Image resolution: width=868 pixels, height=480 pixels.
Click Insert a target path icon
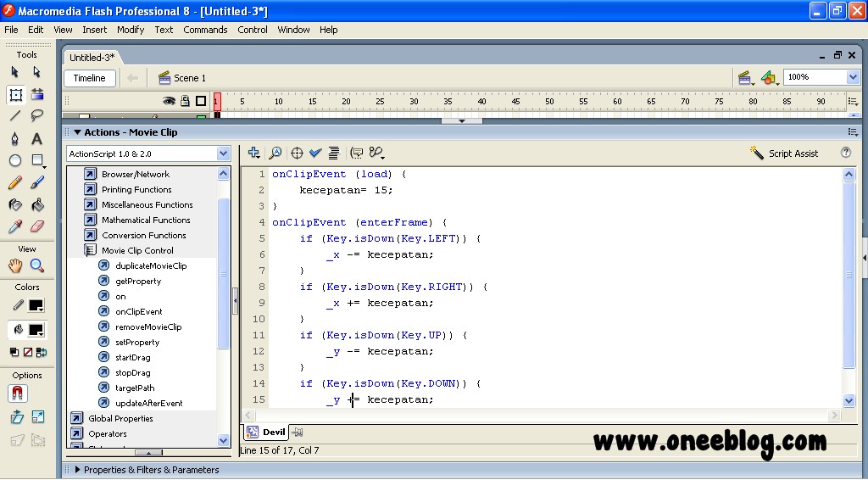point(297,153)
